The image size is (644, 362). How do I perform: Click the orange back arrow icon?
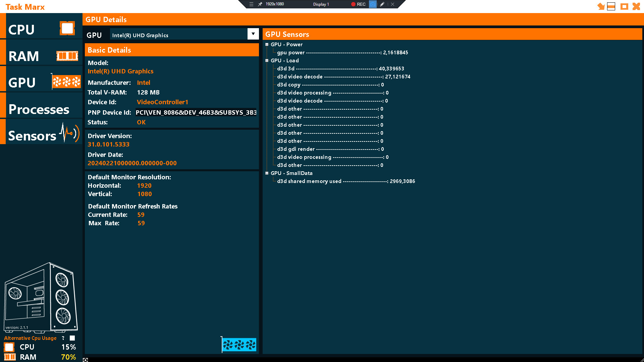click(x=600, y=6)
